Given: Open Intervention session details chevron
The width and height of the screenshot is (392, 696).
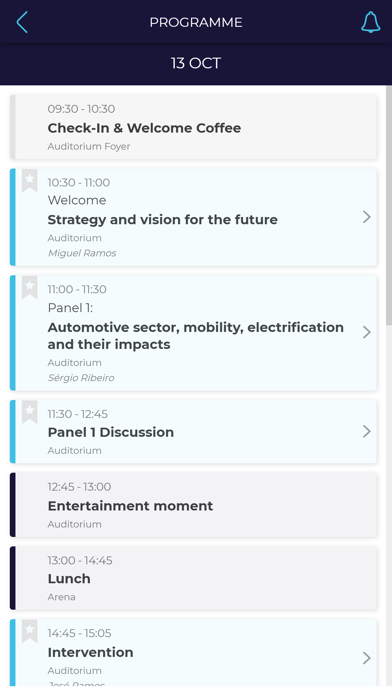Looking at the screenshot, I should (x=367, y=658).
